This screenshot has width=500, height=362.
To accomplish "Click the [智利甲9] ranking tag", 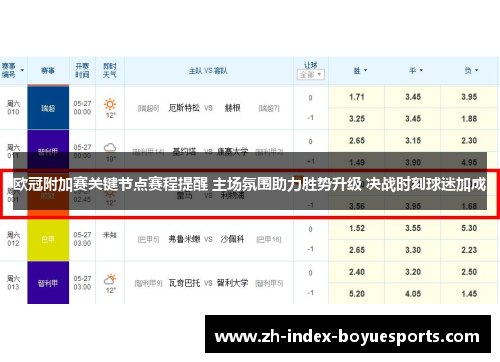I will (148, 283).
